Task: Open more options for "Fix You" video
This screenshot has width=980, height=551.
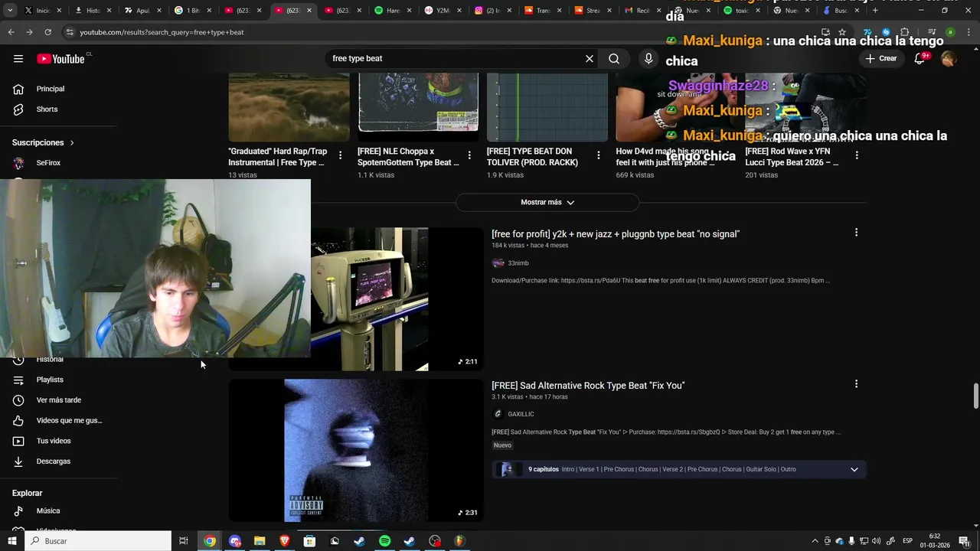Action: pyautogui.click(x=856, y=384)
